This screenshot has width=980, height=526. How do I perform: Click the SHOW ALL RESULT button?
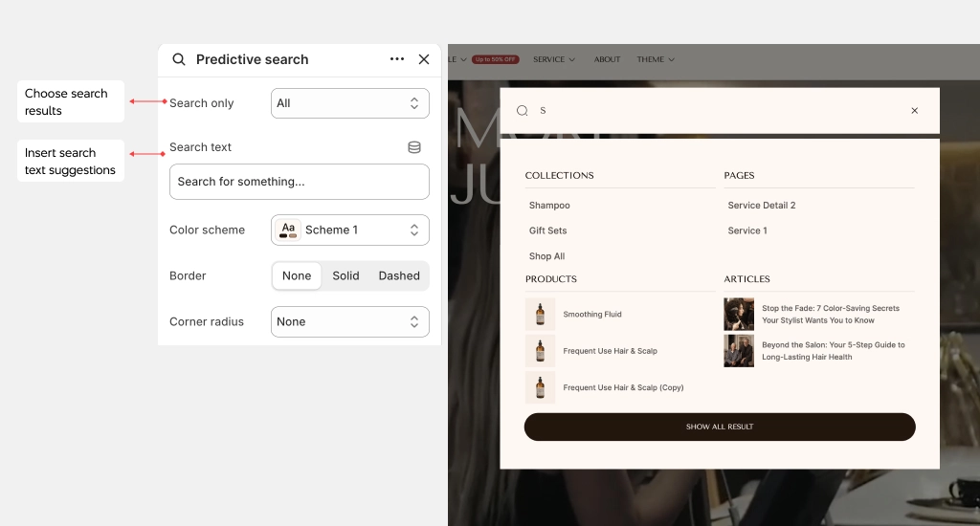coord(720,427)
